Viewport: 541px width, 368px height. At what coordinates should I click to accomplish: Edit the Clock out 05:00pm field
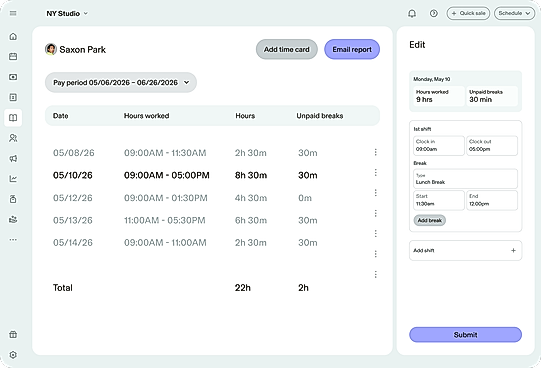[492, 146]
